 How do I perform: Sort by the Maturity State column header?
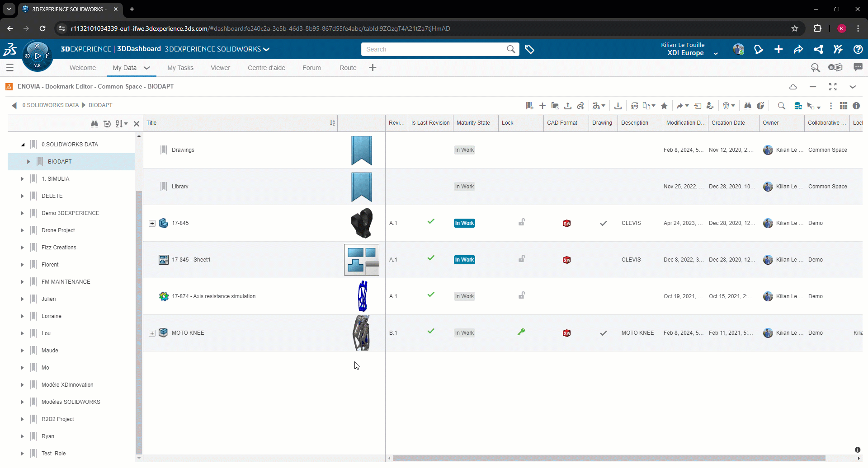[x=473, y=123]
